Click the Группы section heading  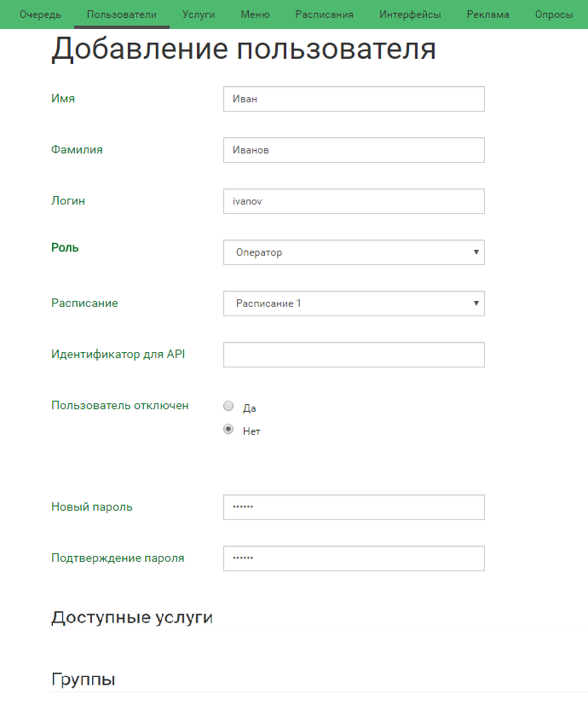pos(84,679)
